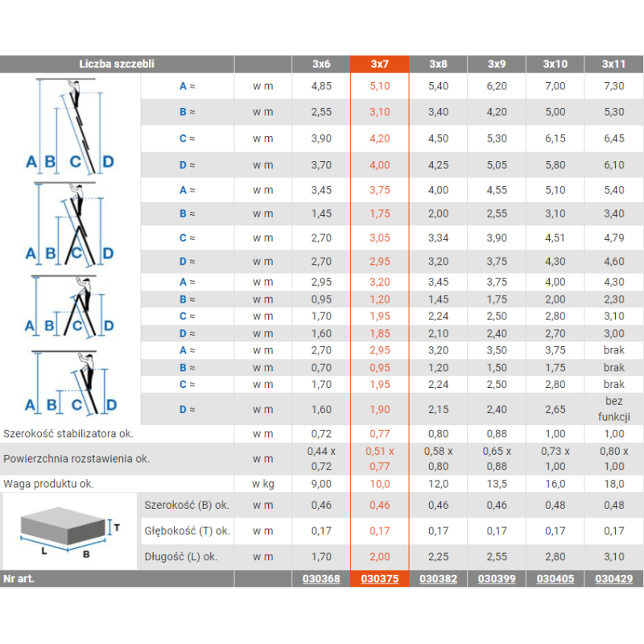Click 'Waga produktu ok.' label
Viewport: 644px width, 644px height.
pos(48,484)
